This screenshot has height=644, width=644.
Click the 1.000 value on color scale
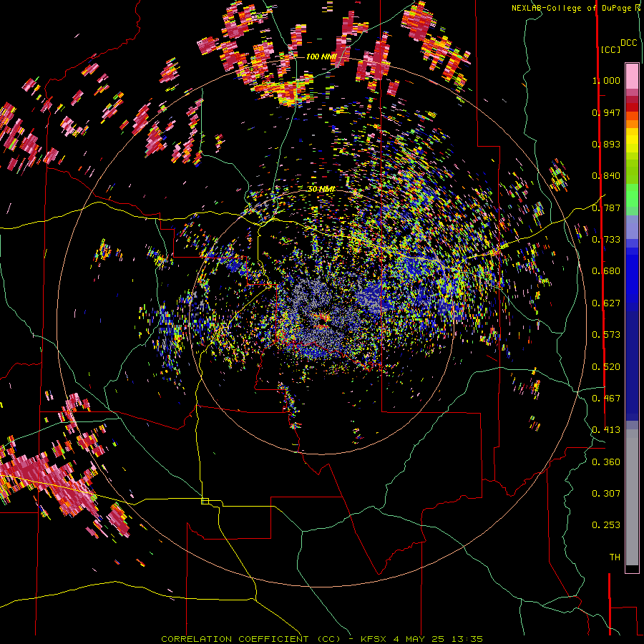606,80
